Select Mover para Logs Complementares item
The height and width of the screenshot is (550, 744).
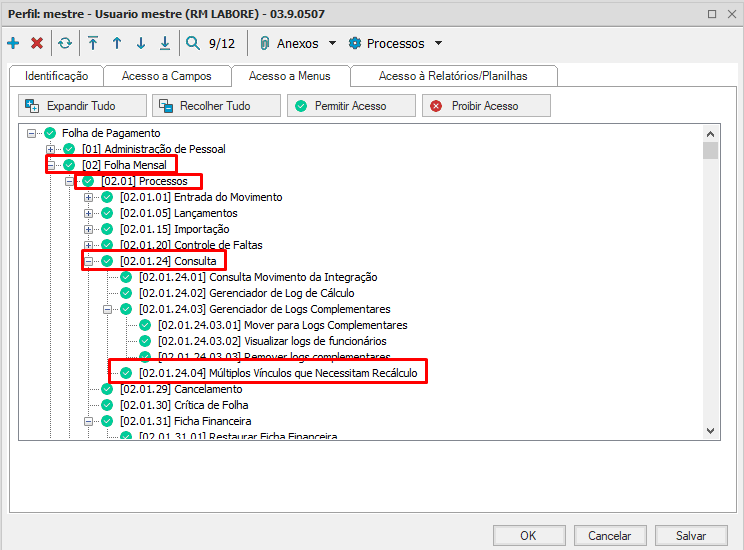pyautogui.click(x=283, y=325)
